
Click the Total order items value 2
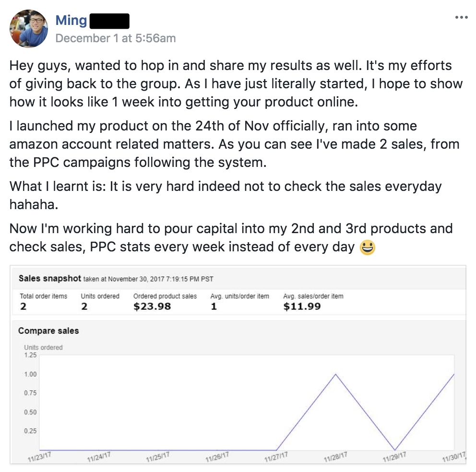[x=23, y=306]
